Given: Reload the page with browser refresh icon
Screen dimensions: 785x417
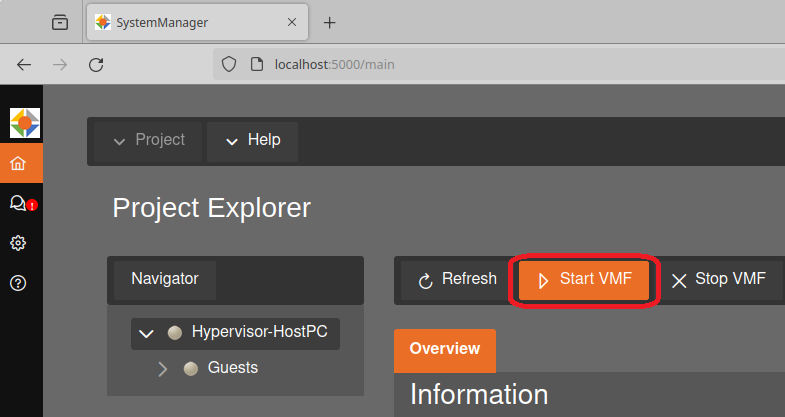Looking at the screenshot, I should [96, 65].
